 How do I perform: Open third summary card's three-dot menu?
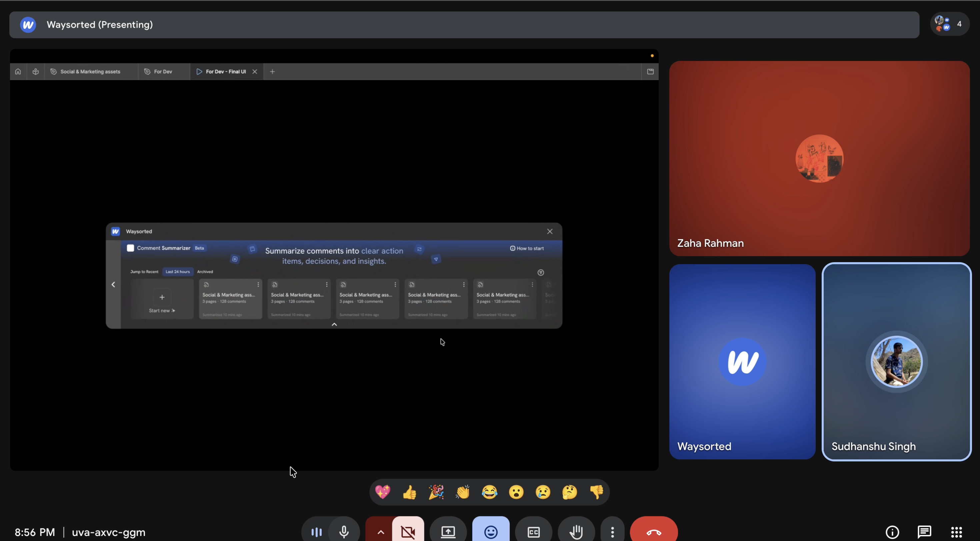[395, 284]
